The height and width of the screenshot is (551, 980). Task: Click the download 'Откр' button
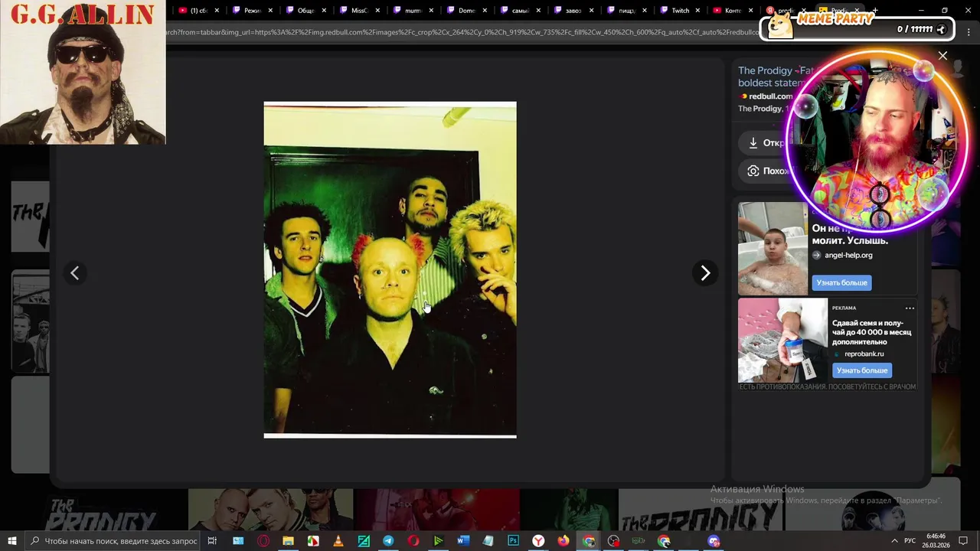pos(767,143)
